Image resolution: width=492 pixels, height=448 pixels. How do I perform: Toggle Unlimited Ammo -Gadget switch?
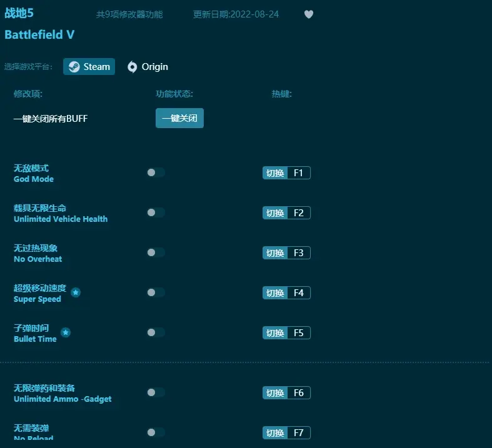click(156, 392)
